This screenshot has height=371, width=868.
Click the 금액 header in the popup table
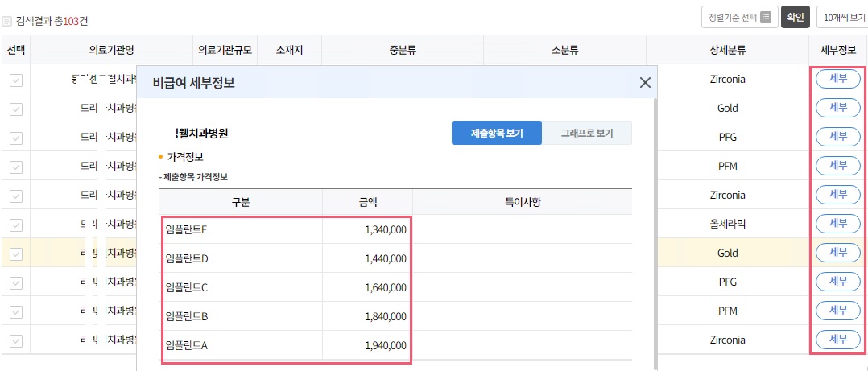pyautogui.click(x=367, y=202)
